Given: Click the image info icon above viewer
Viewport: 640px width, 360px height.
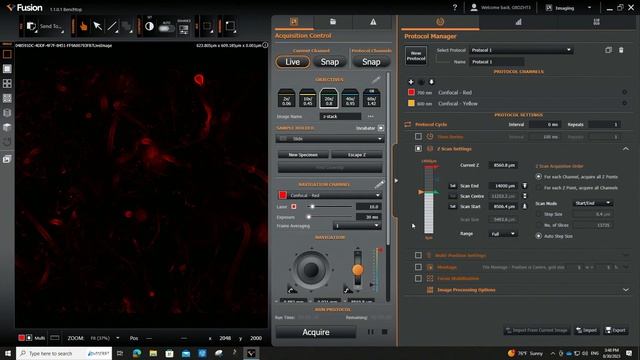Looking at the screenshot, I should (265, 45).
